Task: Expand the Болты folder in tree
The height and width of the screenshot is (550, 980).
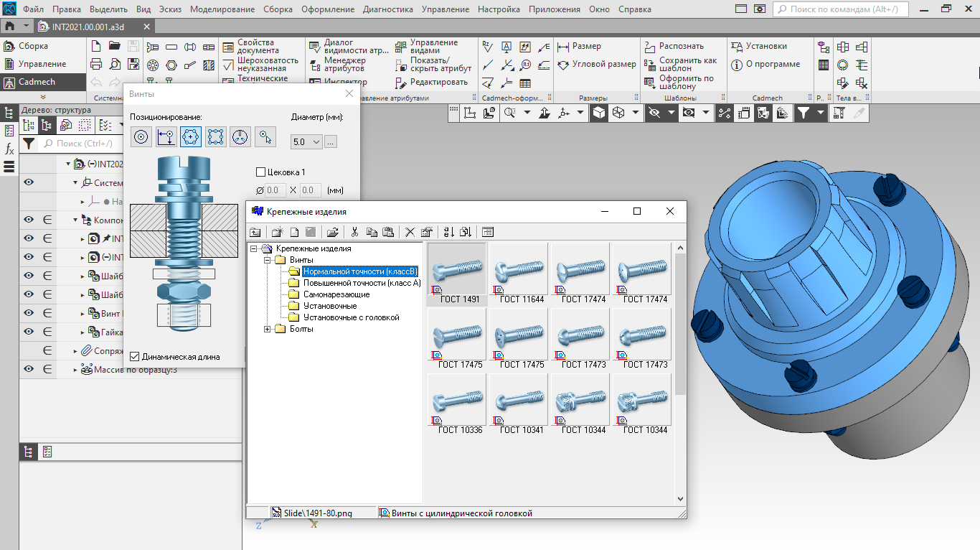Action: [x=268, y=329]
